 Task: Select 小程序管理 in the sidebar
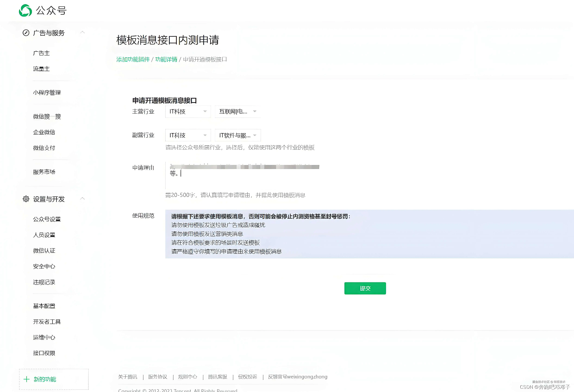(47, 93)
